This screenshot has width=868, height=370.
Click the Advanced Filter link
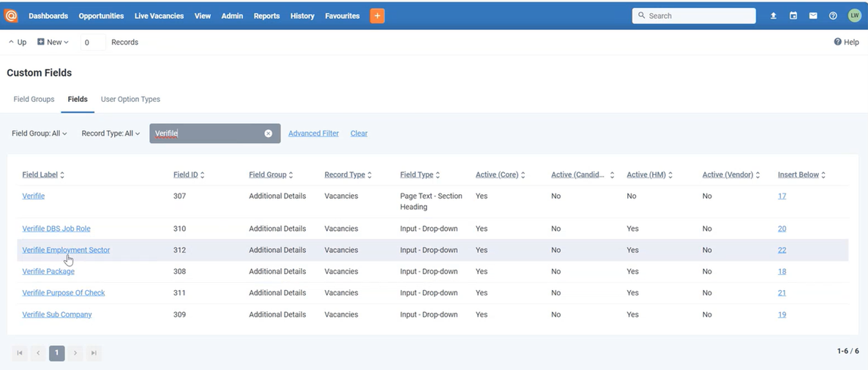313,133
